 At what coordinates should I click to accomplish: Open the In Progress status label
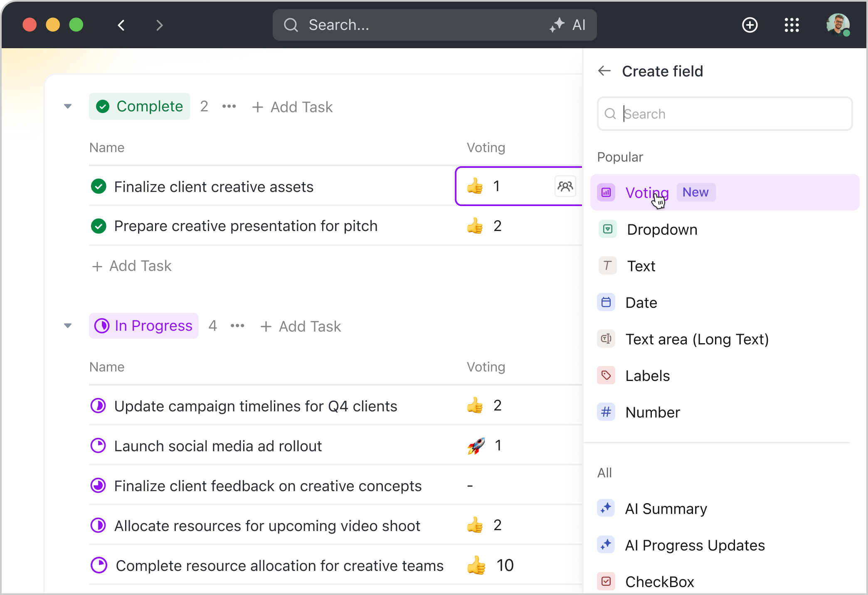click(144, 326)
